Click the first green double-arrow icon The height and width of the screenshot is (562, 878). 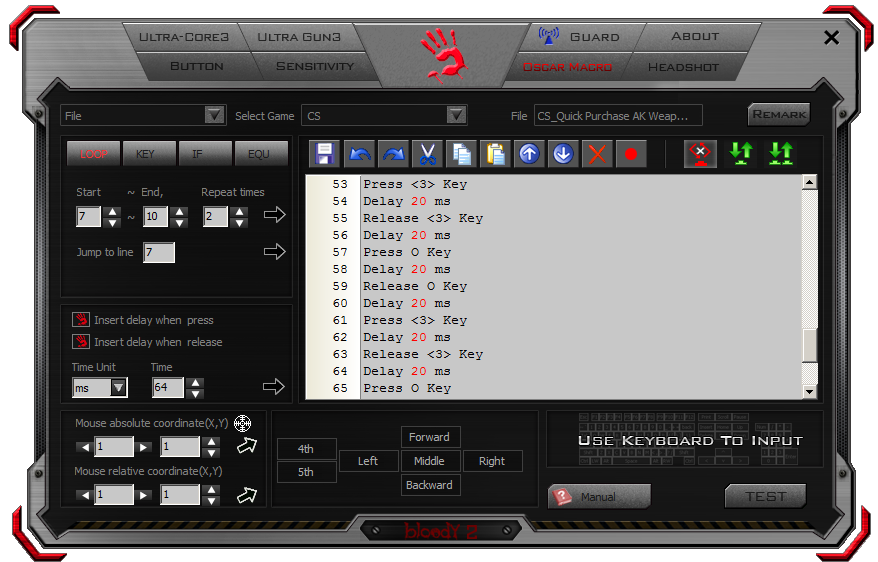pos(741,153)
